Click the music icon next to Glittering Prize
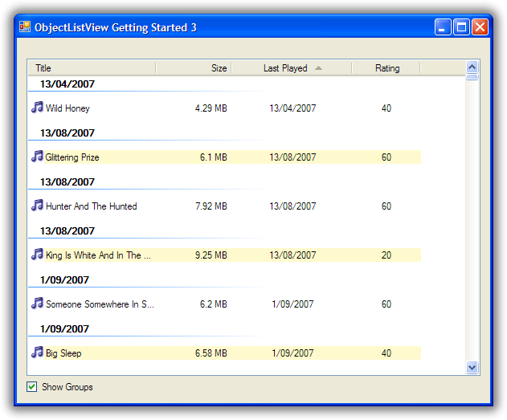The width and height of the screenshot is (507, 420). point(37,157)
